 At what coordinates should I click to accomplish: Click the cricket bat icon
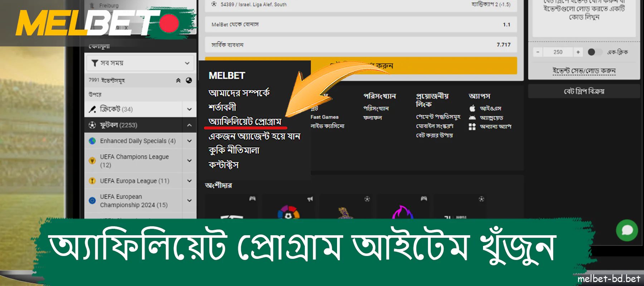[x=92, y=109]
